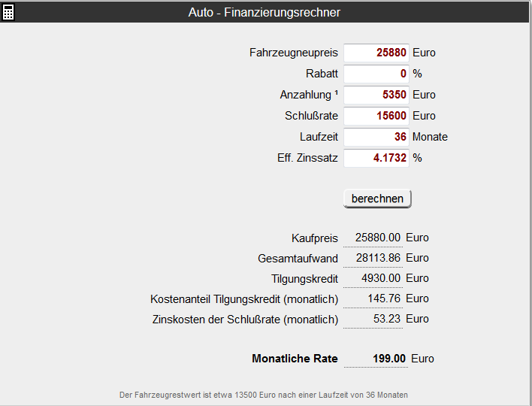Viewport: 532px width, 406px height.
Task: Select the Rabatt percentage input field
Action: pyautogui.click(x=376, y=74)
